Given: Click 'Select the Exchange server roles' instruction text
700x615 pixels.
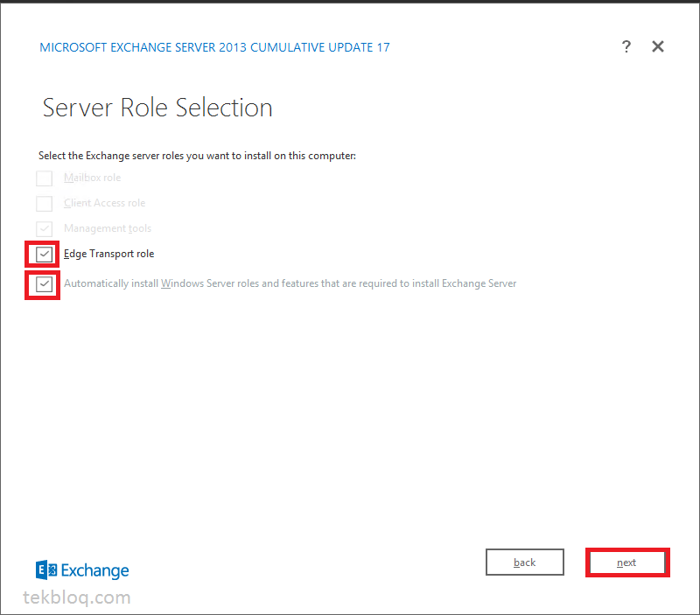Looking at the screenshot, I should pos(198,156).
